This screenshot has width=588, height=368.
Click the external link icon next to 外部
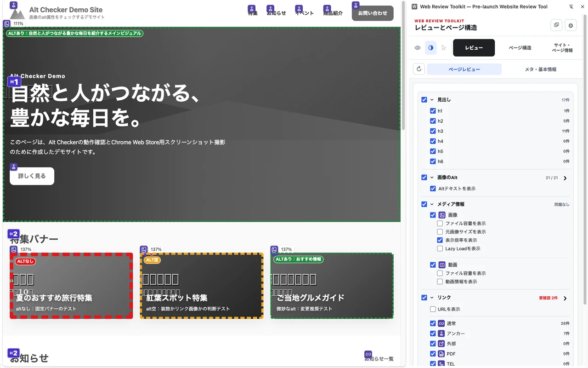[x=441, y=344]
